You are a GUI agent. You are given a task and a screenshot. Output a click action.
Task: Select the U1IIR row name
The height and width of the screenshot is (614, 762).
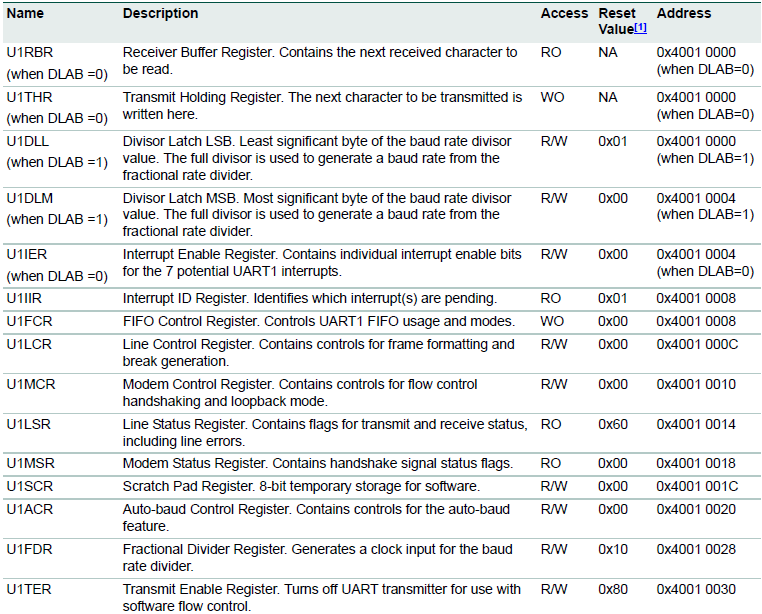pyautogui.click(x=24, y=299)
